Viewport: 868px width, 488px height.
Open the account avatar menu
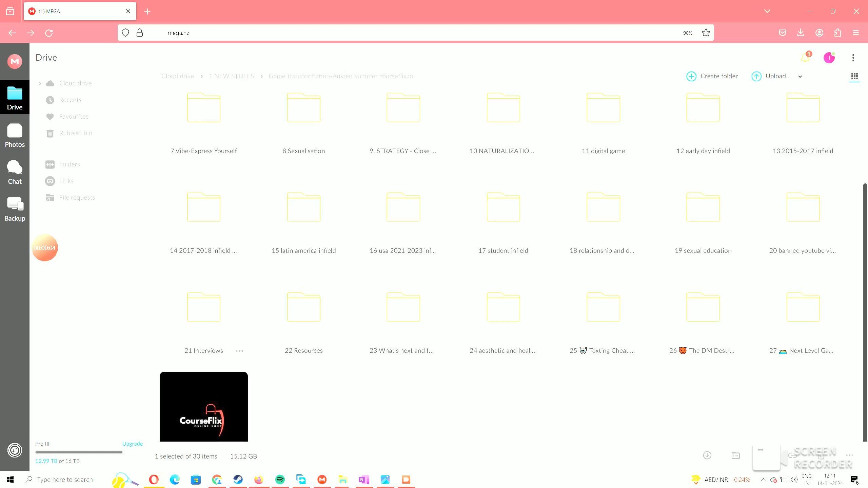click(x=829, y=58)
